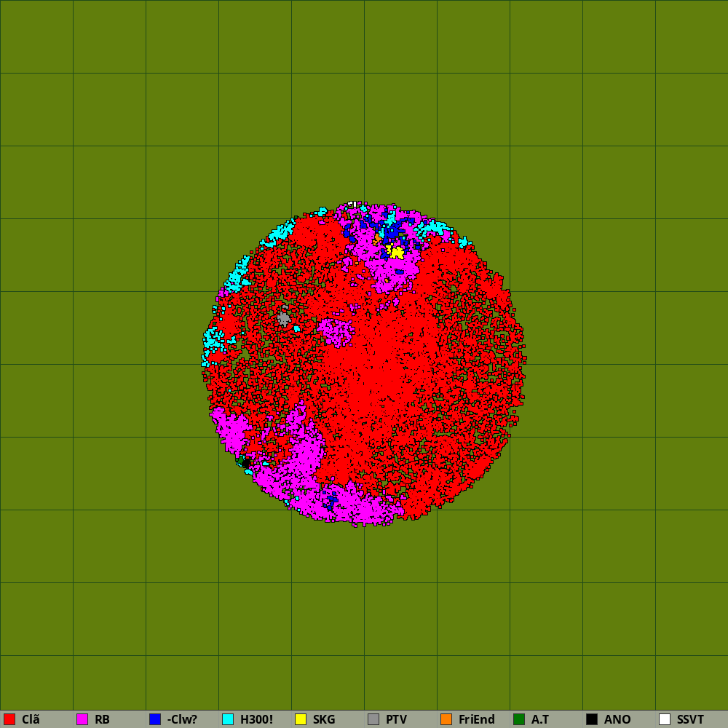Screen dimensions: 728x728
Task: Pick the orange FriEnd legend swatch
Action: click(446, 719)
